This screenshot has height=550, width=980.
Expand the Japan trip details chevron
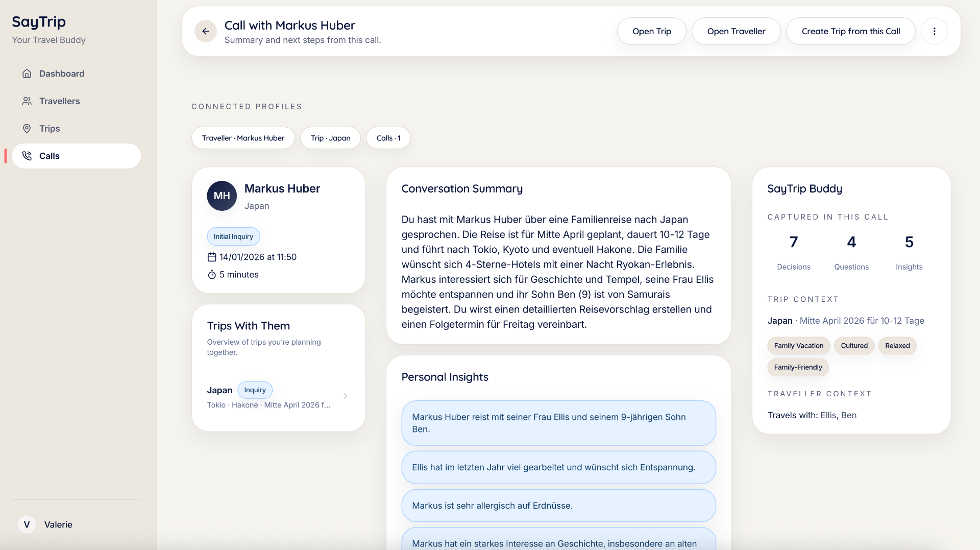point(346,396)
